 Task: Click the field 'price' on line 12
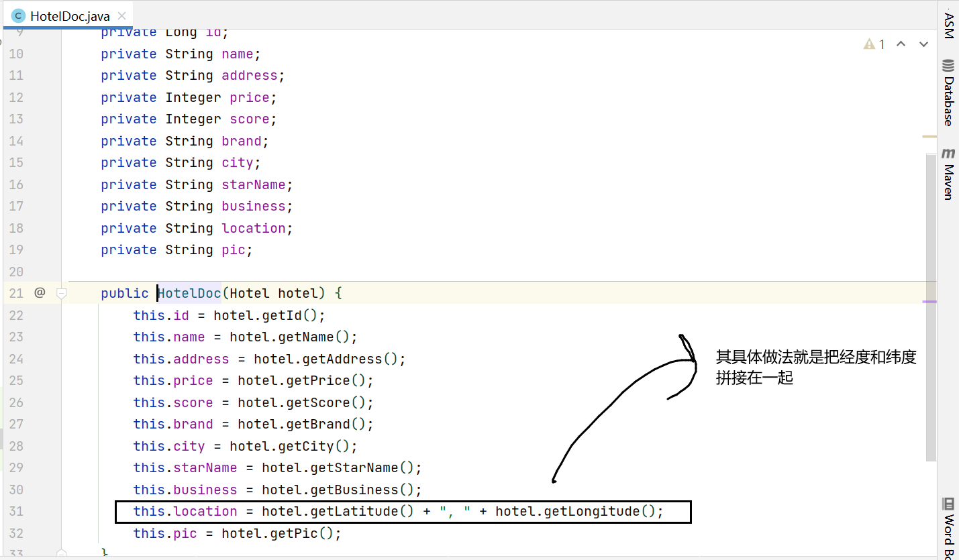click(250, 97)
